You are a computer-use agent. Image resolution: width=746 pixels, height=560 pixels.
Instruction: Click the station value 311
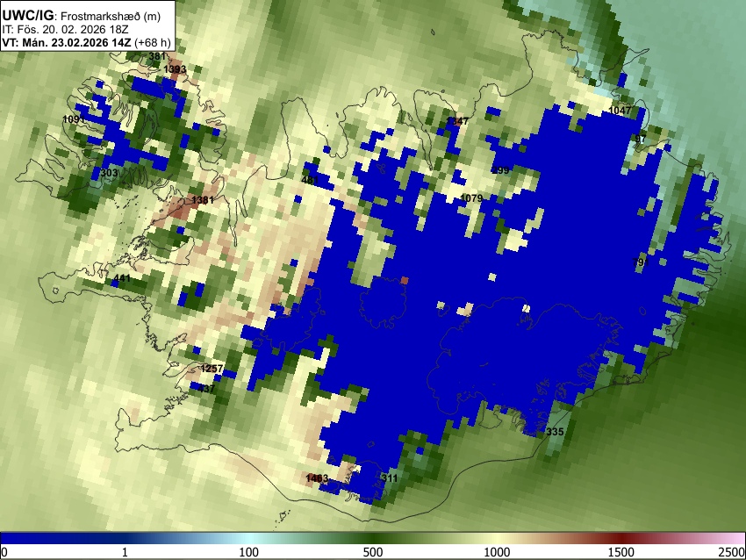pos(389,478)
